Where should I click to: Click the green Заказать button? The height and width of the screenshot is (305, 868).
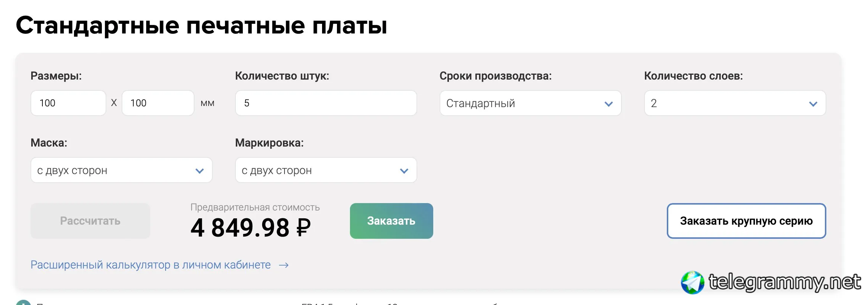(x=391, y=221)
